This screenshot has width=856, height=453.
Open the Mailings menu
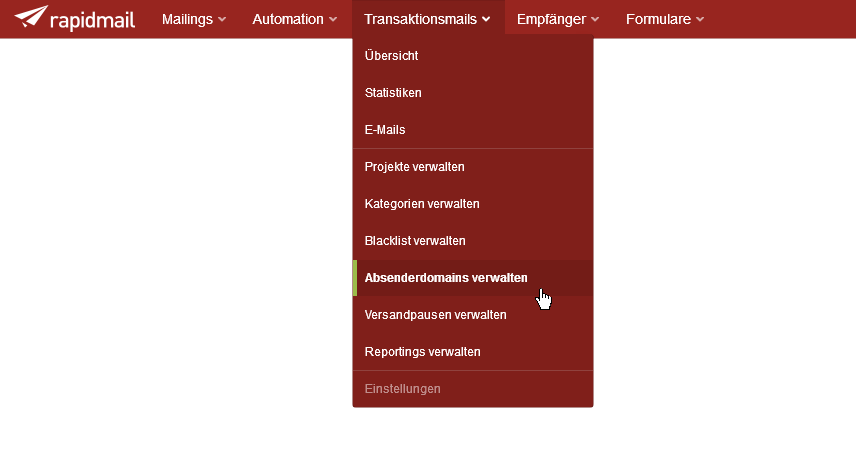coord(194,19)
